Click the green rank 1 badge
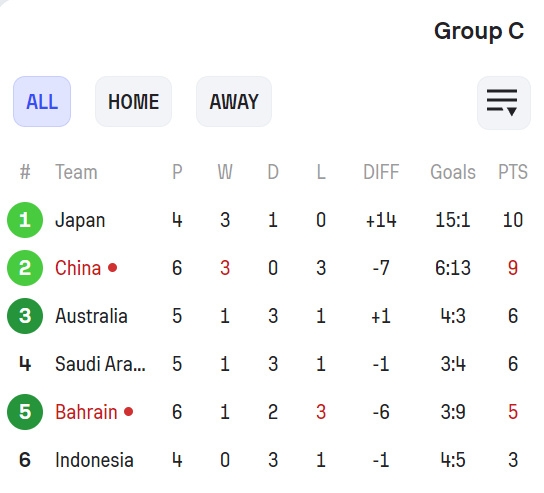The image size is (544, 493). tap(25, 220)
